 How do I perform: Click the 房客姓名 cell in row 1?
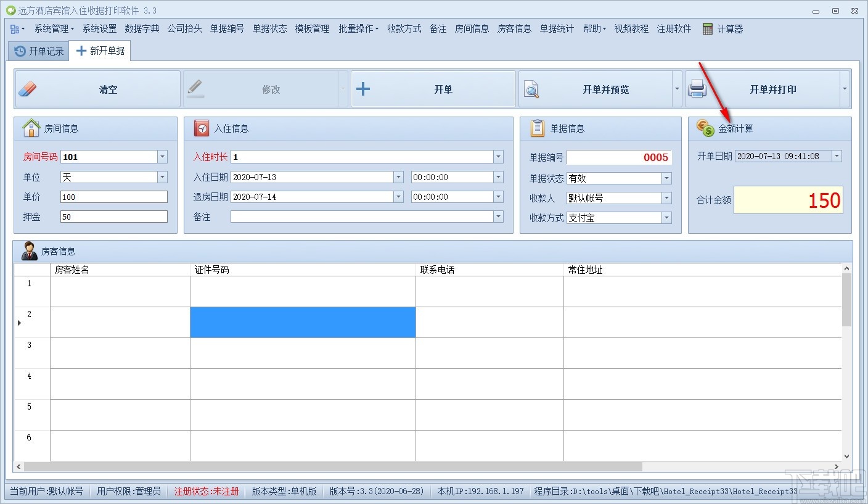point(120,291)
